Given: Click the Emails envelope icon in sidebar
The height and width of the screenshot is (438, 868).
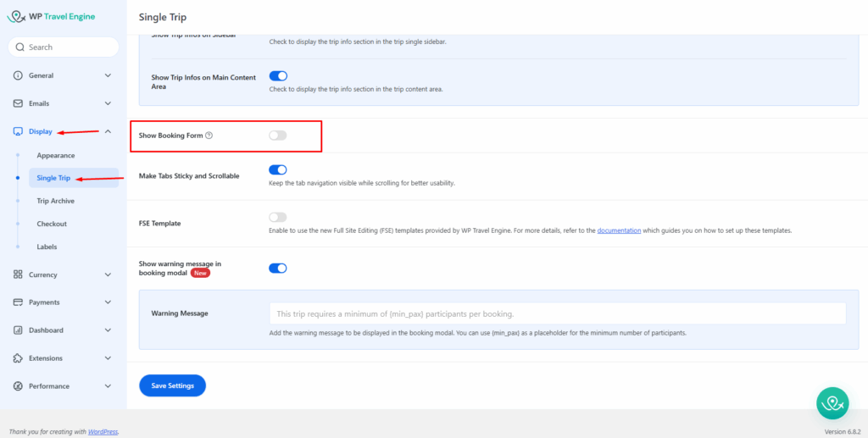Looking at the screenshot, I should pos(19,103).
